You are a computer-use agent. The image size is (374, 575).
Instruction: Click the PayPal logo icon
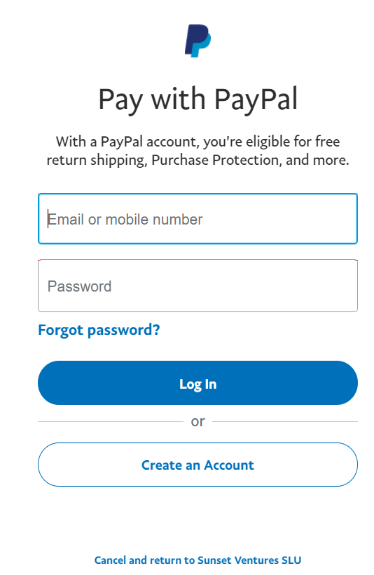click(198, 41)
